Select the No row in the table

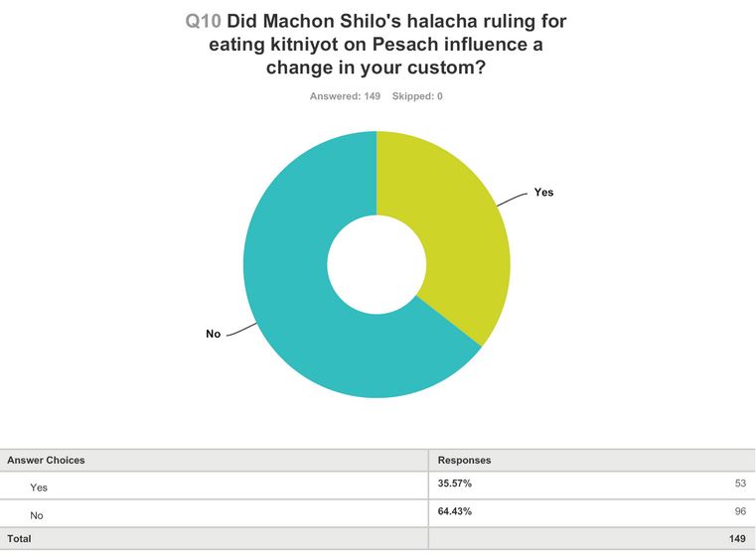click(x=38, y=515)
